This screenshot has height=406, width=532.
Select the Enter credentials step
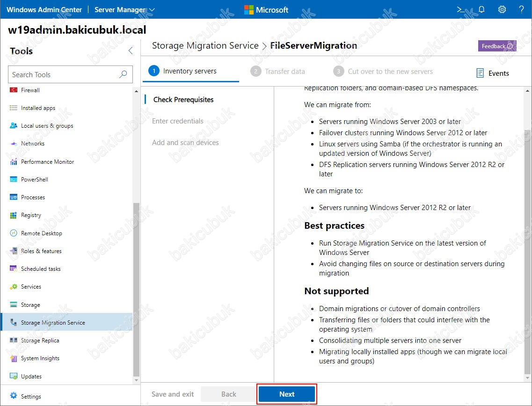click(x=177, y=121)
